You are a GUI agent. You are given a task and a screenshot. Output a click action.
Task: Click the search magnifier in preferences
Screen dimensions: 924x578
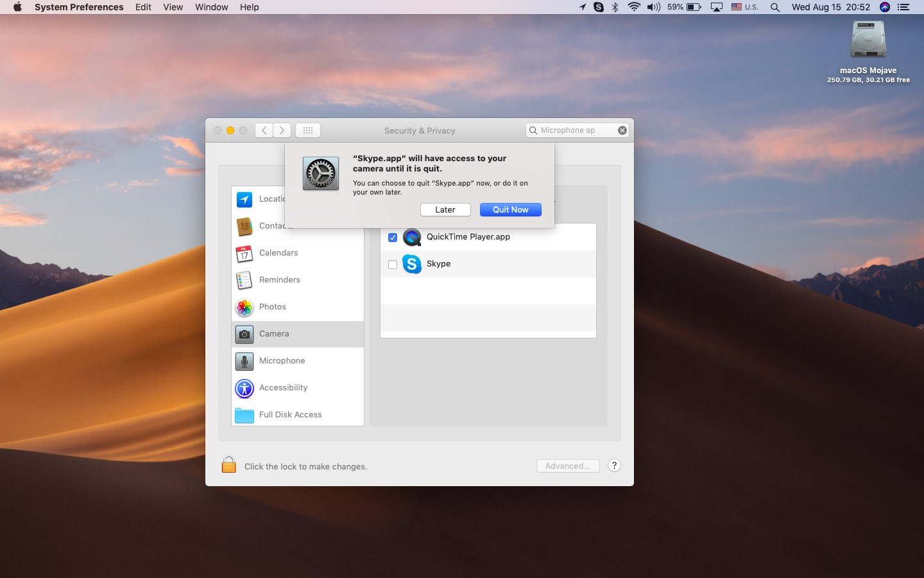click(533, 130)
